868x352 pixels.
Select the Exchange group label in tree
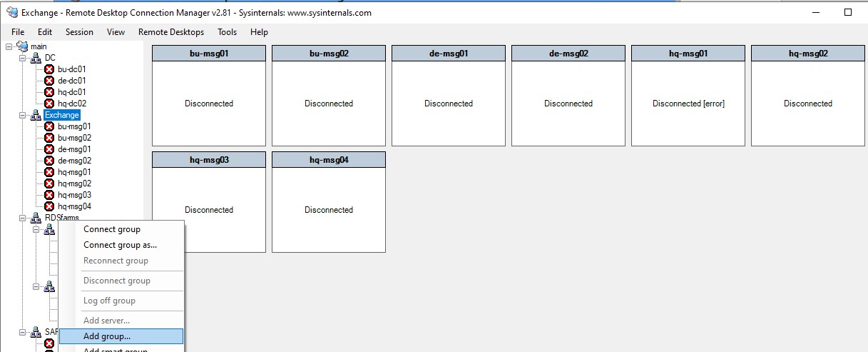62,115
